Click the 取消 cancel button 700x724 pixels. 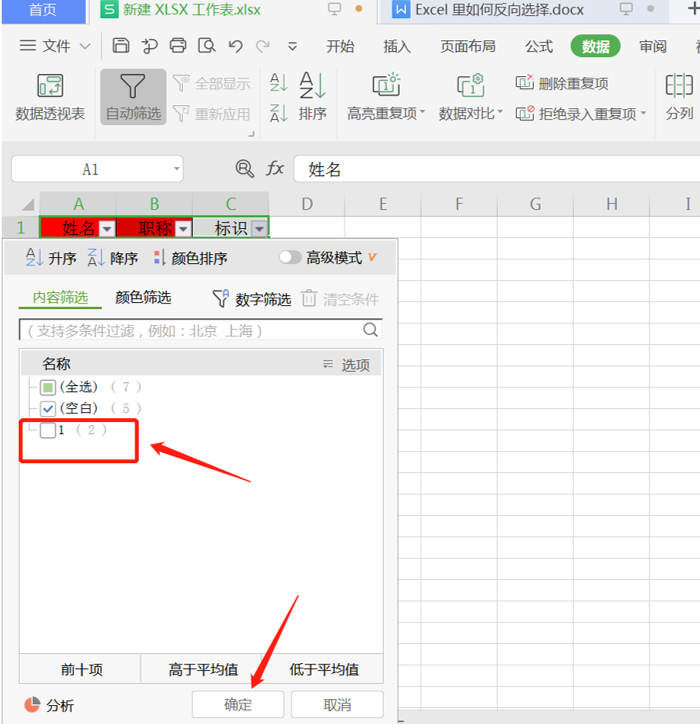tap(337, 704)
